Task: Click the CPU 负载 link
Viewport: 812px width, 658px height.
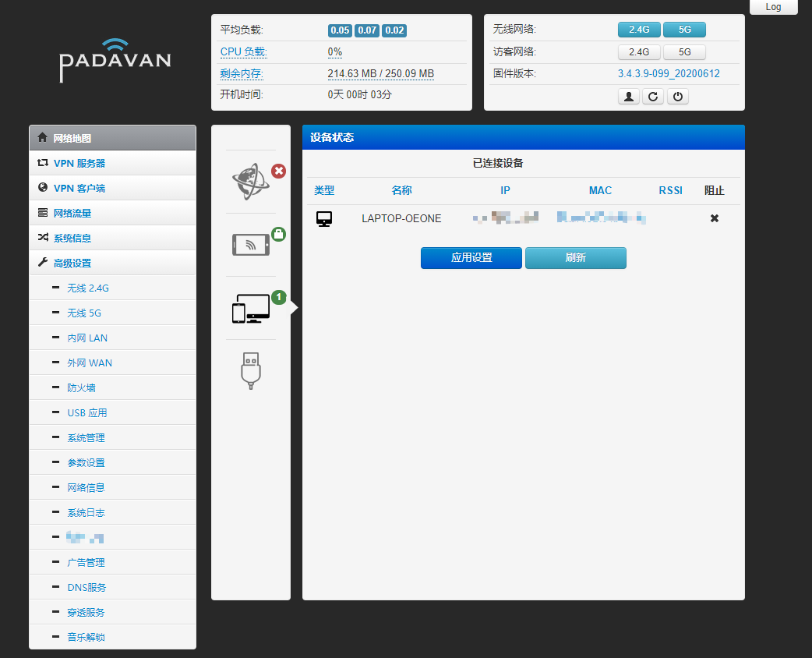Action: coord(243,51)
